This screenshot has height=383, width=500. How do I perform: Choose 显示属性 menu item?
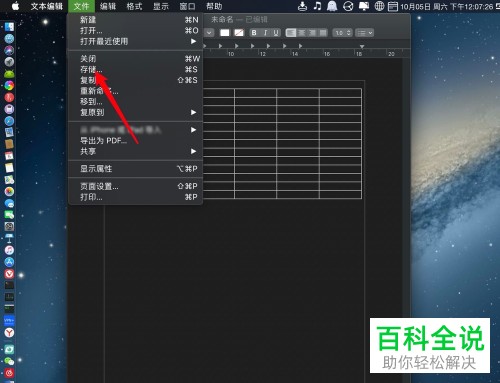(x=135, y=169)
